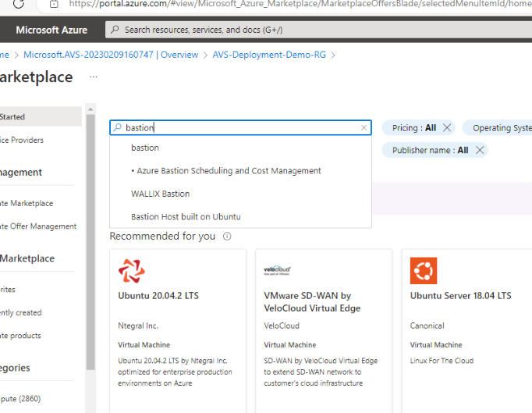This screenshot has height=413, width=532.
Task: Open the Pricing : All filter pill
Action: pyautogui.click(x=413, y=127)
